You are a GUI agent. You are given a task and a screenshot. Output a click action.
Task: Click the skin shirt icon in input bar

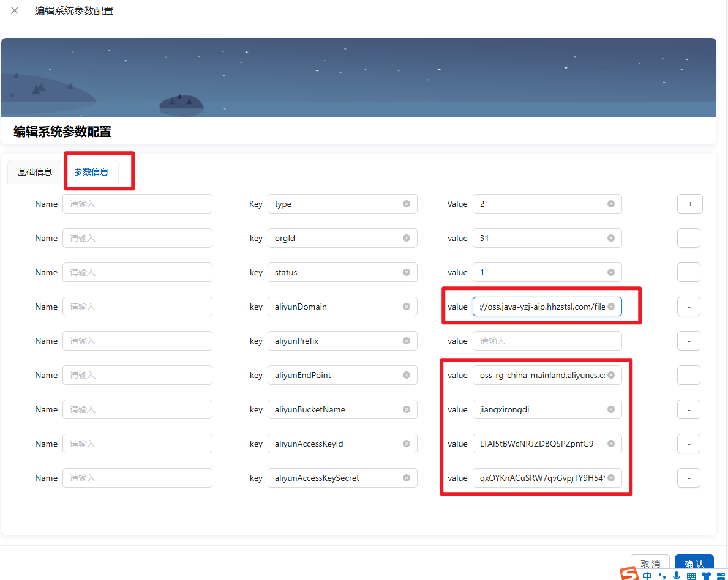pos(706,576)
